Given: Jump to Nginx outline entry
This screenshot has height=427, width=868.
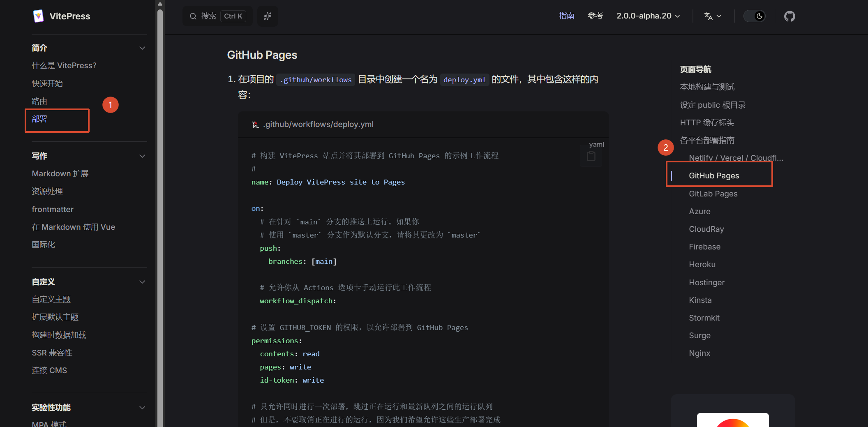Looking at the screenshot, I should pyautogui.click(x=699, y=353).
